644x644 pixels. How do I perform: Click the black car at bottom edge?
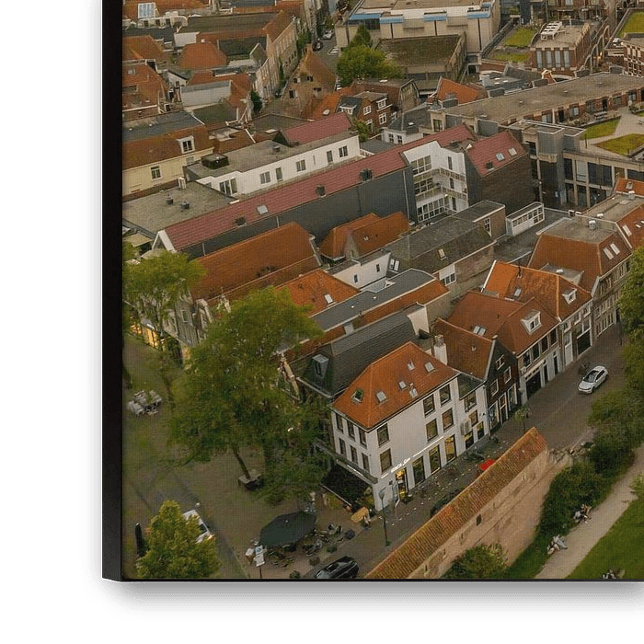(x=338, y=568)
